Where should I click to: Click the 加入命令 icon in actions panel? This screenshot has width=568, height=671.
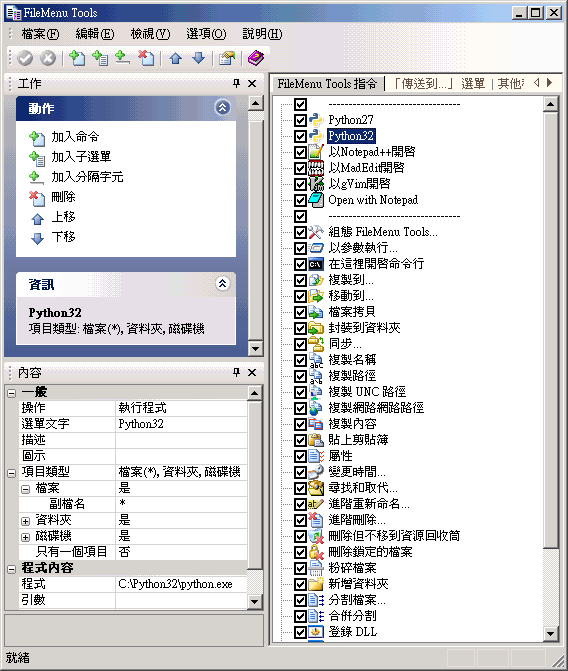37,137
